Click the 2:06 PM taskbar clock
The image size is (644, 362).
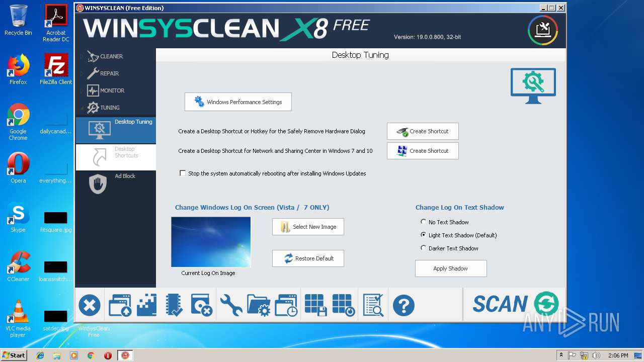(618, 355)
